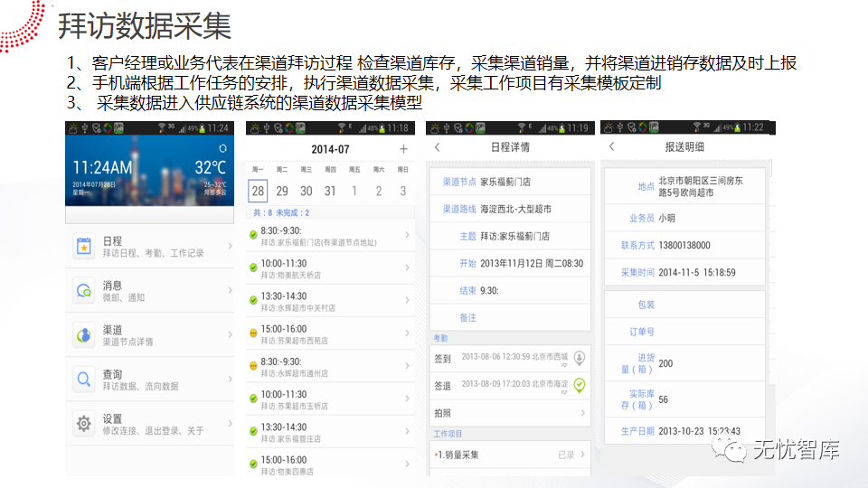868x488 pixels.
Task: Yellow status dot for 拜访:苏果超市西苑店
Action: tap(253, 333)
